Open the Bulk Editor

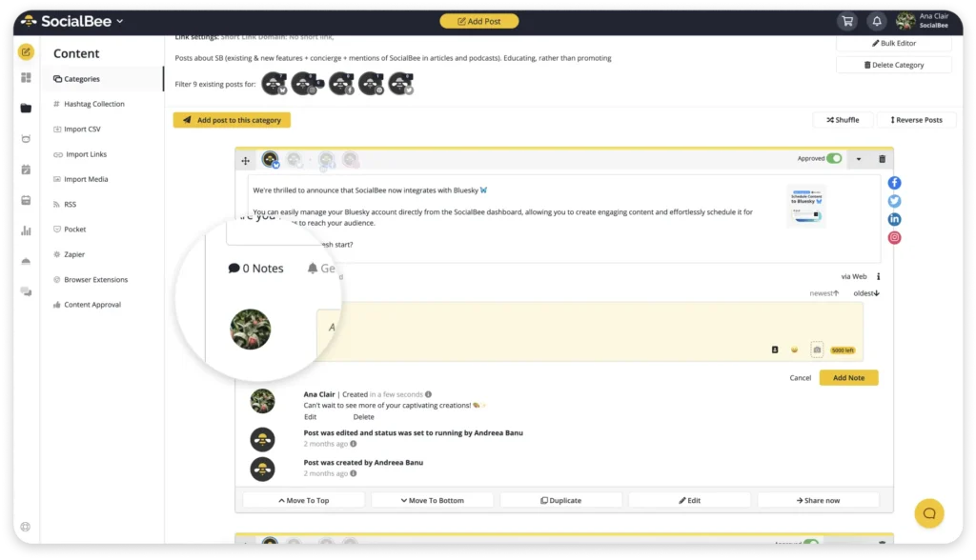pos(893,43)
